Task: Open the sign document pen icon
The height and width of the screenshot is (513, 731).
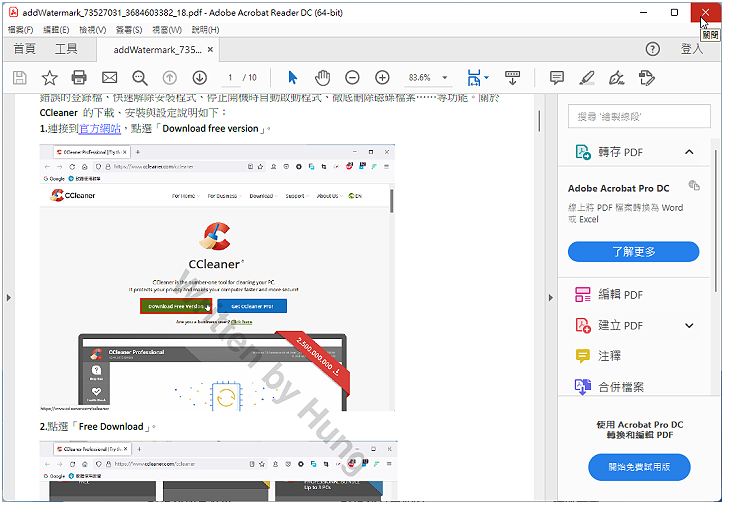Action: [616, 77]
